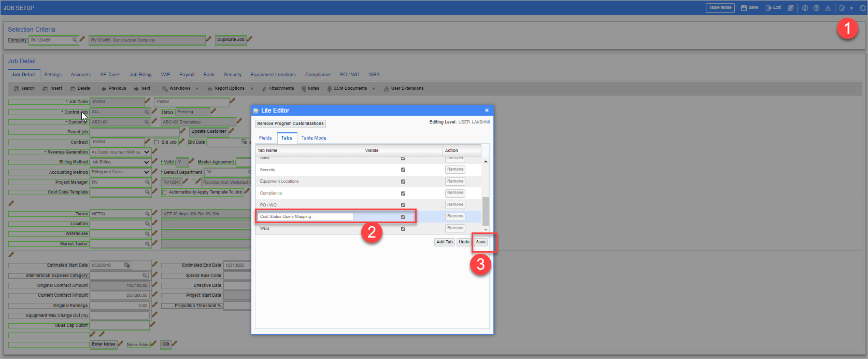Click Control Job lookup magnifier
This screenshot has height=359, width=868.
[147, 112]
